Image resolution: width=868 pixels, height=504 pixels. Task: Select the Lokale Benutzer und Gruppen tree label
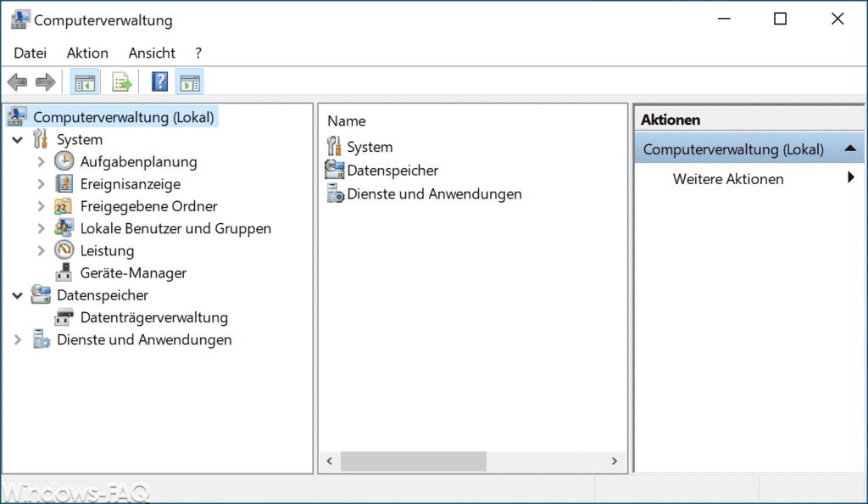[x=175, y=228]
